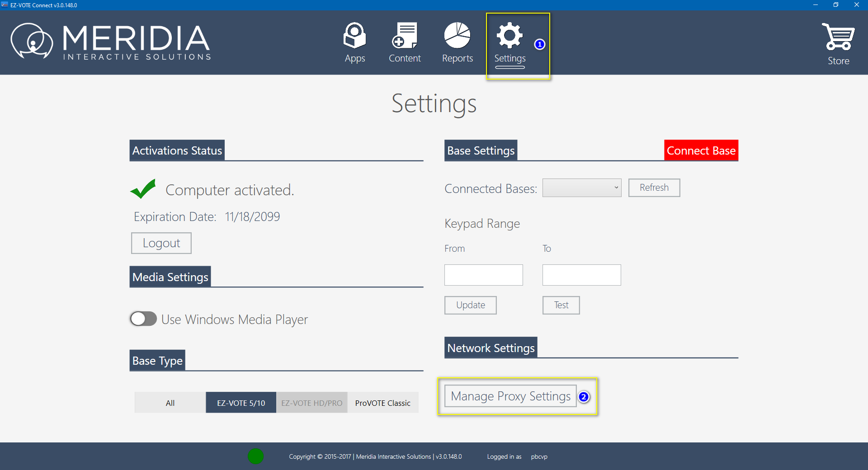This screenshot has height=470, width=868.
Task: Open the Reports pie chart icon
Action: pyautogui.click(x=457, y=35)
